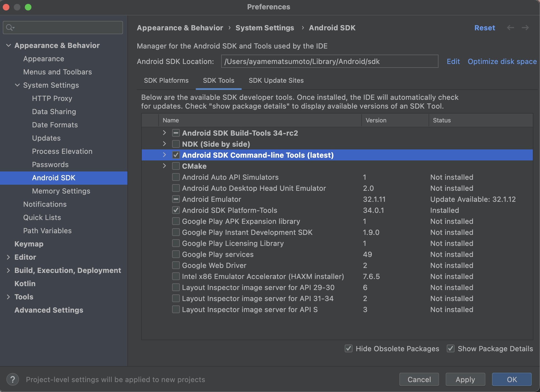Click the back navigation arrow
540x392 pixels.
(510, 28)
